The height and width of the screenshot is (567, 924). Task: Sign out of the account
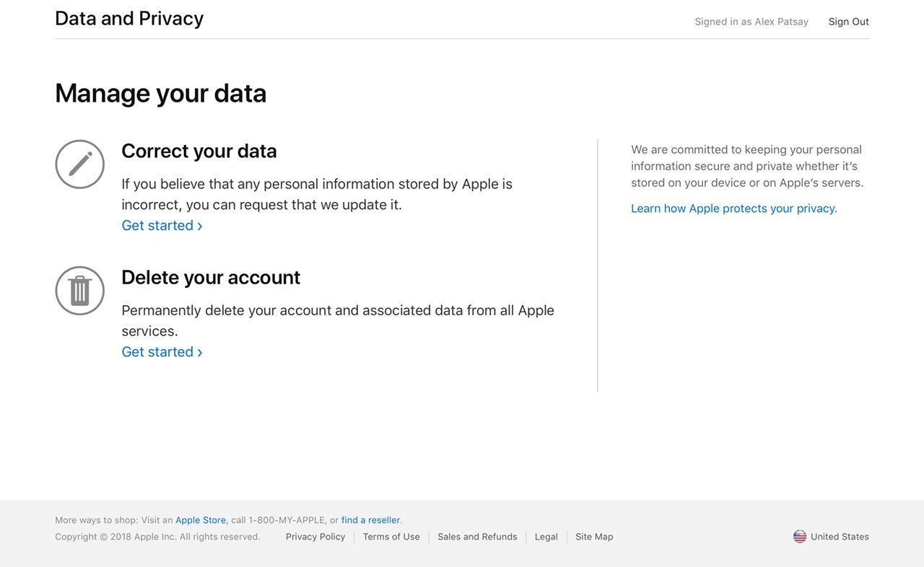(x=848, y=22)
